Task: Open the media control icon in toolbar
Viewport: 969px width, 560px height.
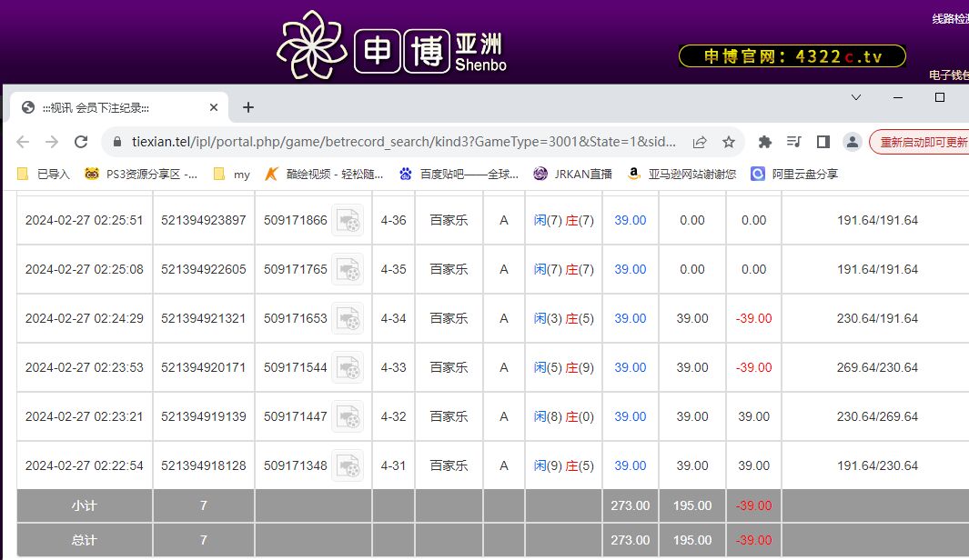Action: (x=793, y=142)
